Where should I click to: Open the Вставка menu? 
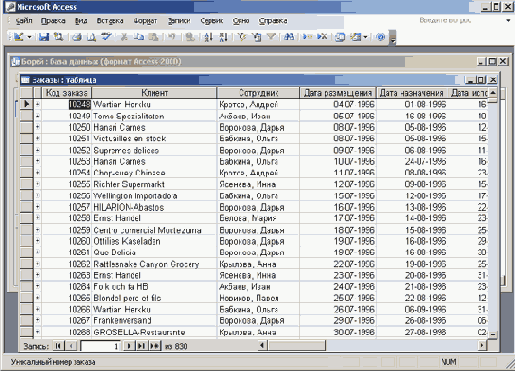tap(110, 21)
